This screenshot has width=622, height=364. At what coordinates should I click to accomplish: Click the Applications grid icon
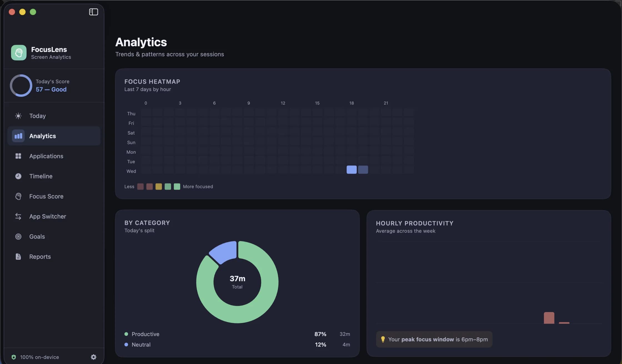point(18,156)
